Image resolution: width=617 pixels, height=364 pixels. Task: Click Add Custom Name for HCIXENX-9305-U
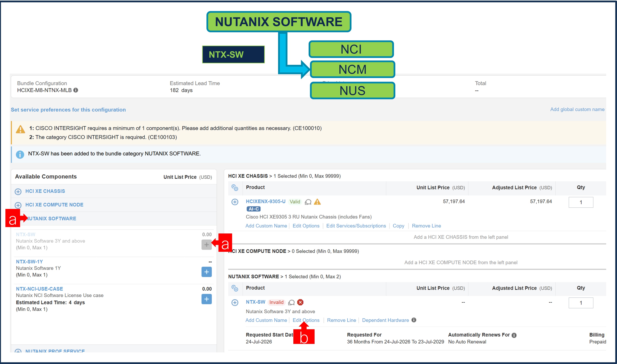(266, 226)
